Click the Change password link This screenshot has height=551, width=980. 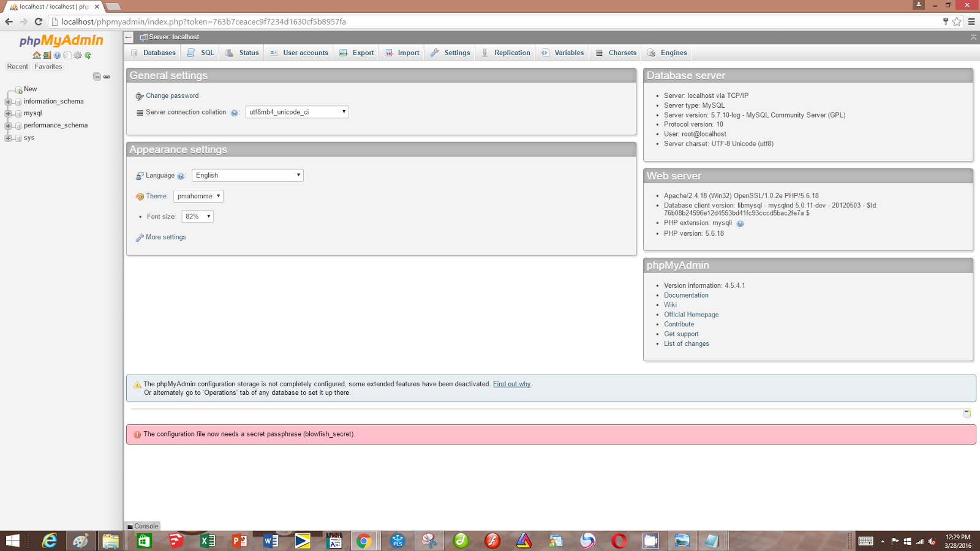[172, 96]
